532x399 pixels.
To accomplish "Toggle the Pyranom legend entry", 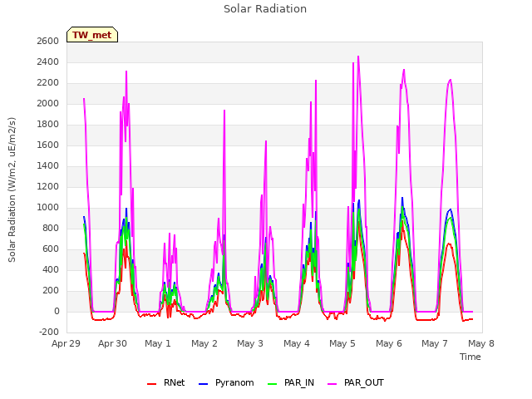I will pos(226,382).
